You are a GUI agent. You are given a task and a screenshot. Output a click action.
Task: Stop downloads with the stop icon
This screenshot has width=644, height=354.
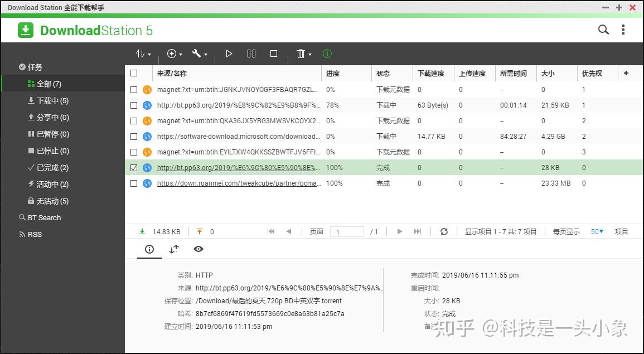point(273,54)
